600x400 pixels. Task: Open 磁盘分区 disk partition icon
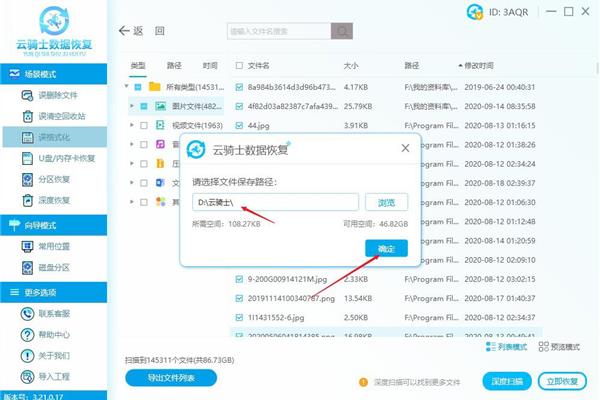coord(28,268)
